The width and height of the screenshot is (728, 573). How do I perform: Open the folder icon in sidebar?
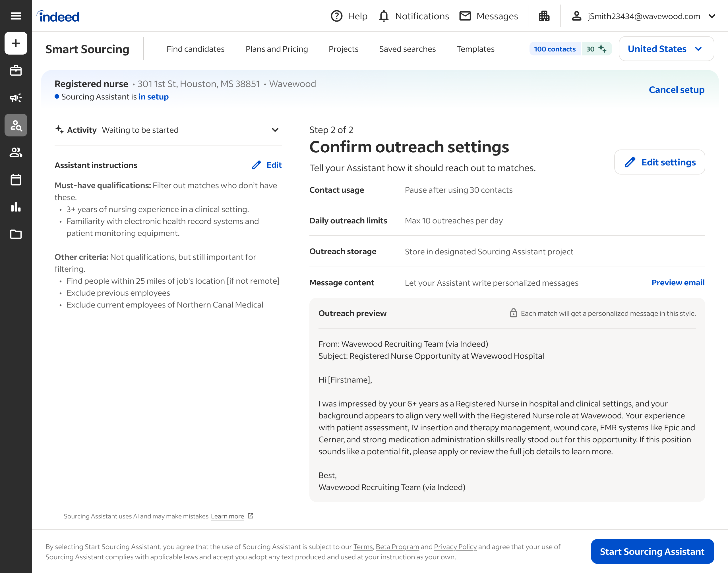16,234
